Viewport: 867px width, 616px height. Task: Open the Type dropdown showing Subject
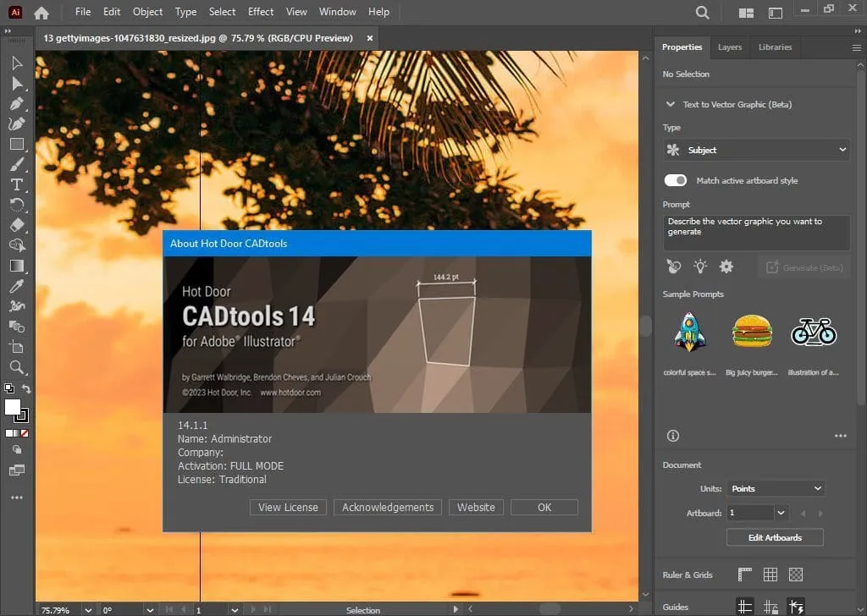pyautogui.click(x=755, y=150)
